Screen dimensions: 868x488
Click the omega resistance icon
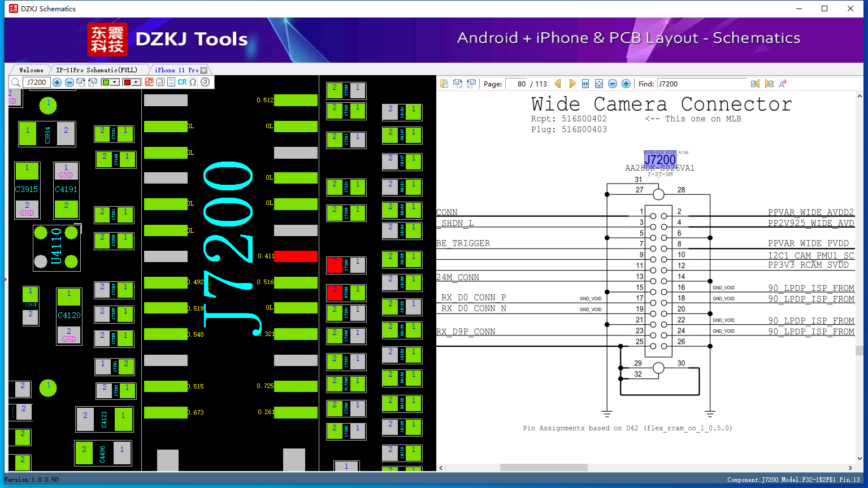coord(193,82)
